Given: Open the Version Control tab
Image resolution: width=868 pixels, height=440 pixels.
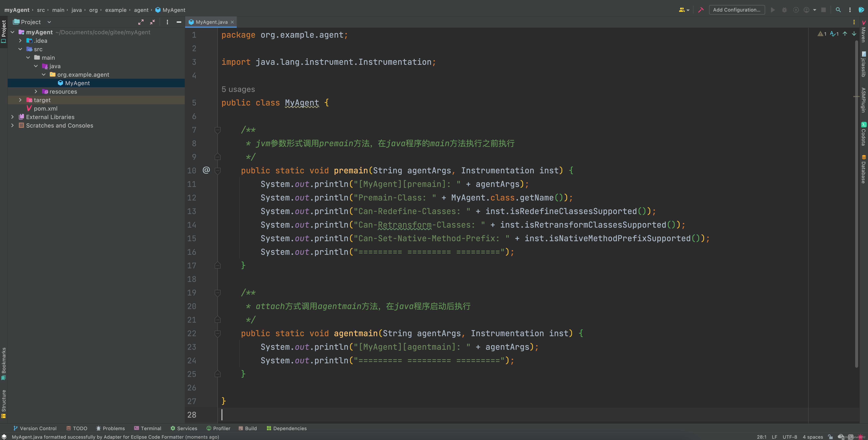Looking at the screenshot, I should click(x=35, y=428).
